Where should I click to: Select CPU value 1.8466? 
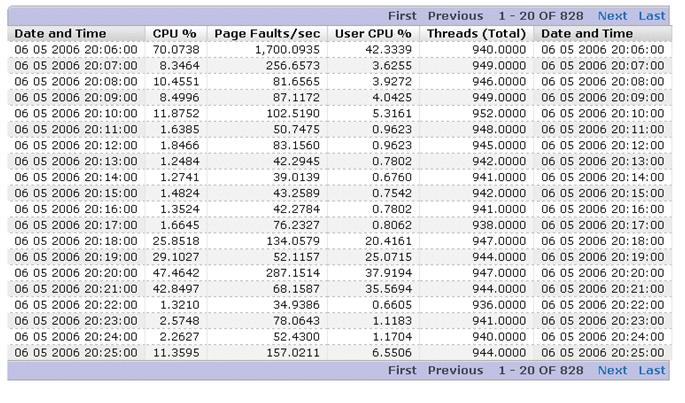(x=179, y=146)
